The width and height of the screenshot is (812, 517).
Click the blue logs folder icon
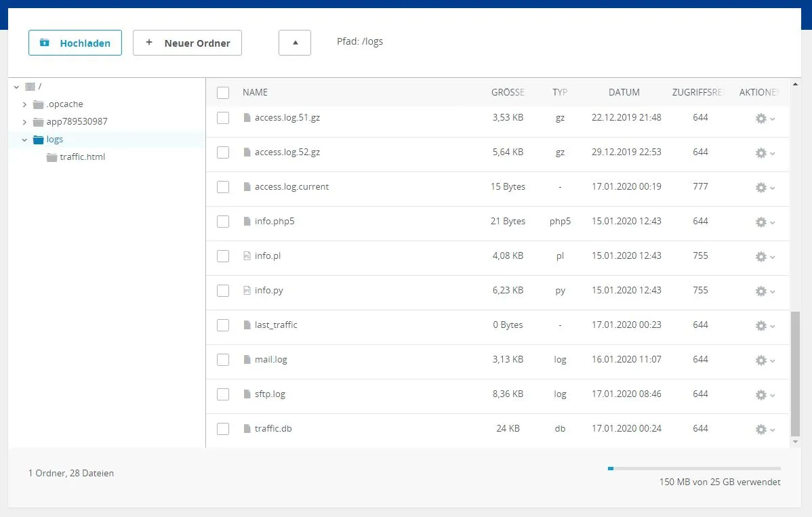point(38,139)
